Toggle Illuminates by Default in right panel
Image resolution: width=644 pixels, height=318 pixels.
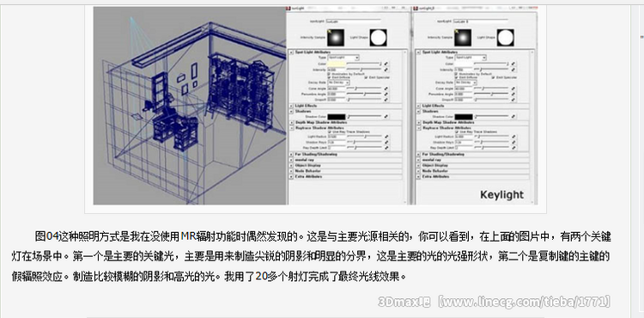tap(457, 74)
